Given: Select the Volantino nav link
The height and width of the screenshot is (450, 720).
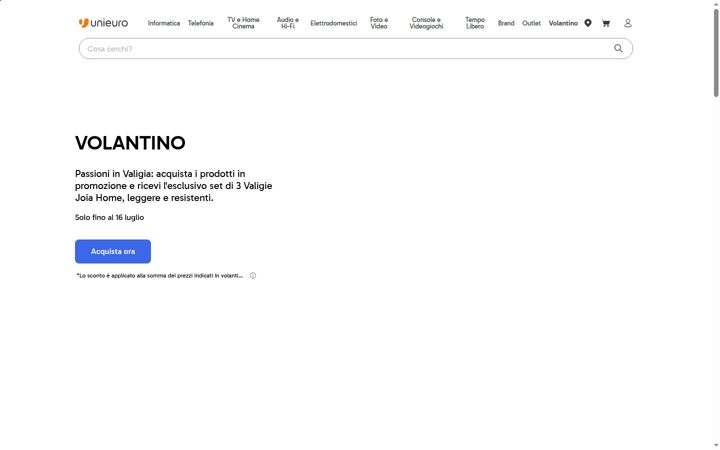Looking at the screenshot, I should (x=563, y=23).
